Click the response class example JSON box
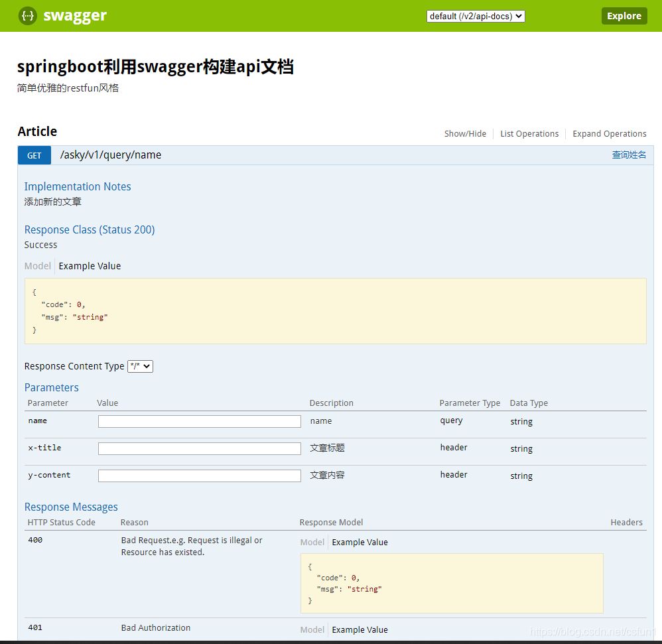662x644 pixels. tap(335, 311)
